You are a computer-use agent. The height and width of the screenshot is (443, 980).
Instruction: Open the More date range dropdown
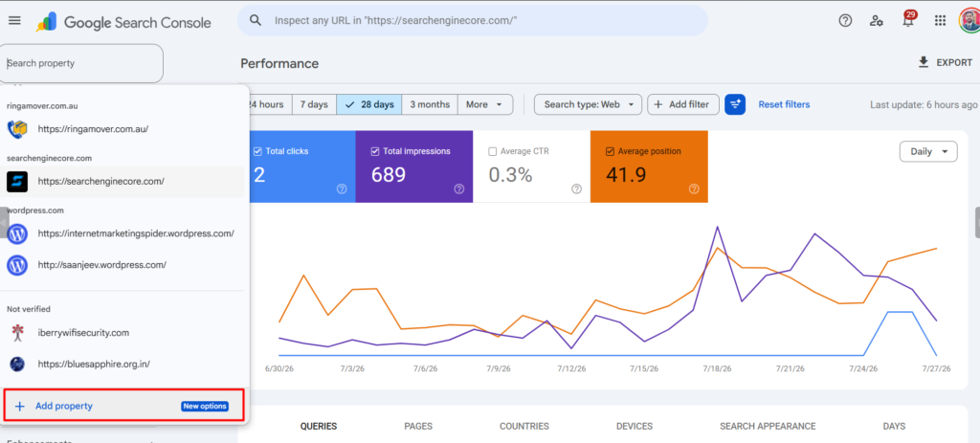485,104
